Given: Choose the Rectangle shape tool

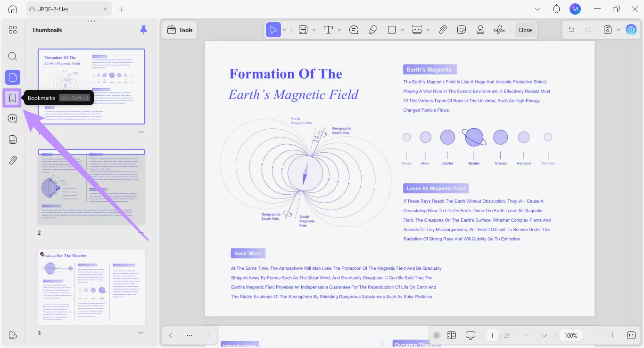Looking at the screenshot, I should click(x=392, y=30).
